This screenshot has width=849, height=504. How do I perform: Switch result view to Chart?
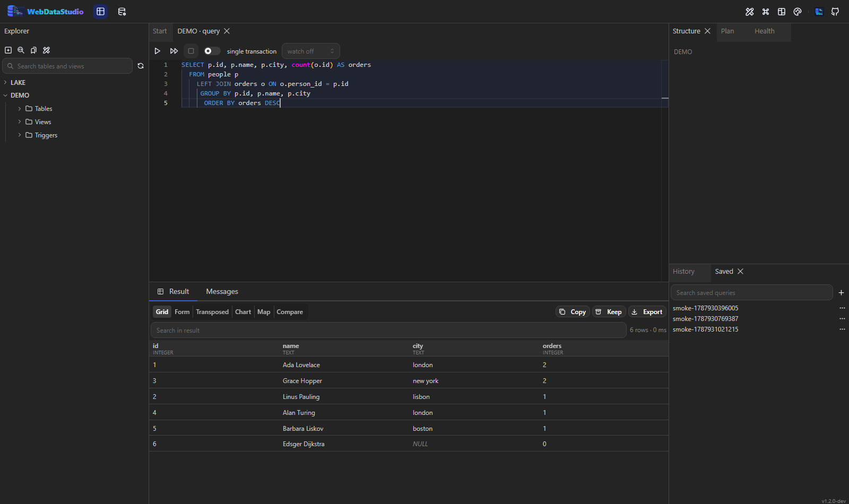coord(243,312)
